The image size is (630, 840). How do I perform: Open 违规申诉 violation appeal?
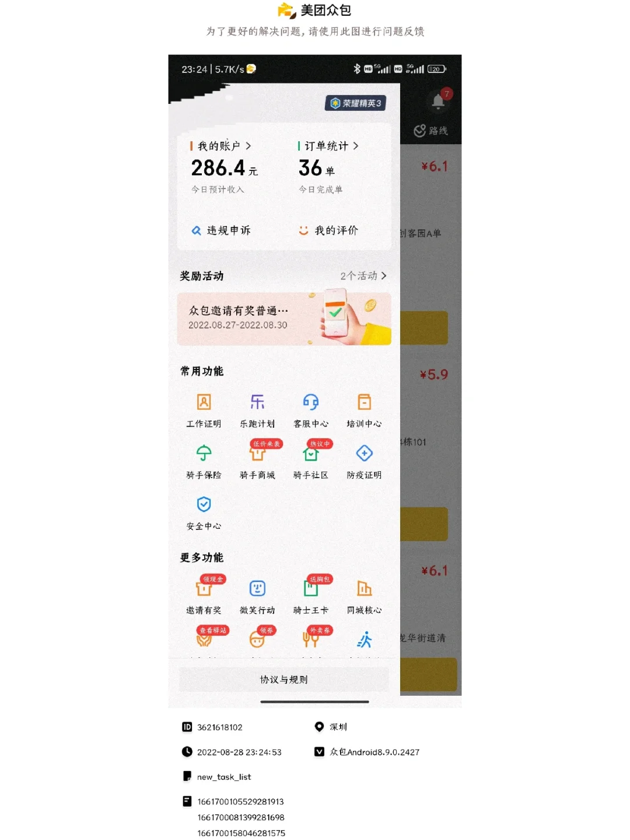pyautogui.click(x=221, y=231)
